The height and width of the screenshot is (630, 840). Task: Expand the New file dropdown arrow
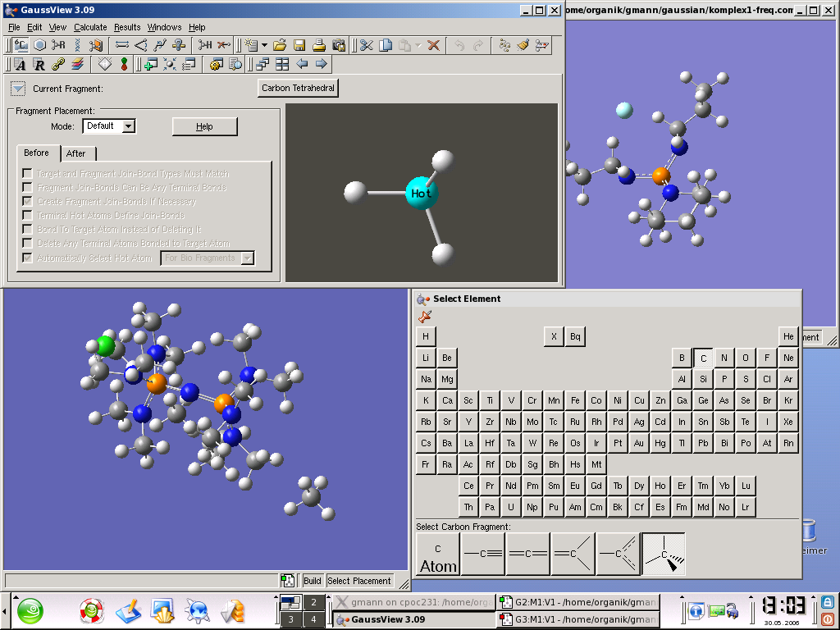coord(265,46)
